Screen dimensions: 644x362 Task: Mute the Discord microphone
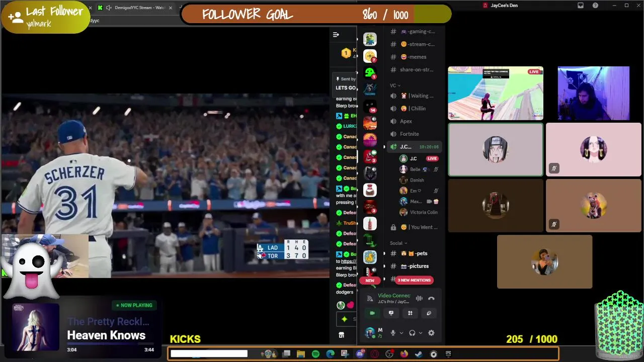pos(393,333)
